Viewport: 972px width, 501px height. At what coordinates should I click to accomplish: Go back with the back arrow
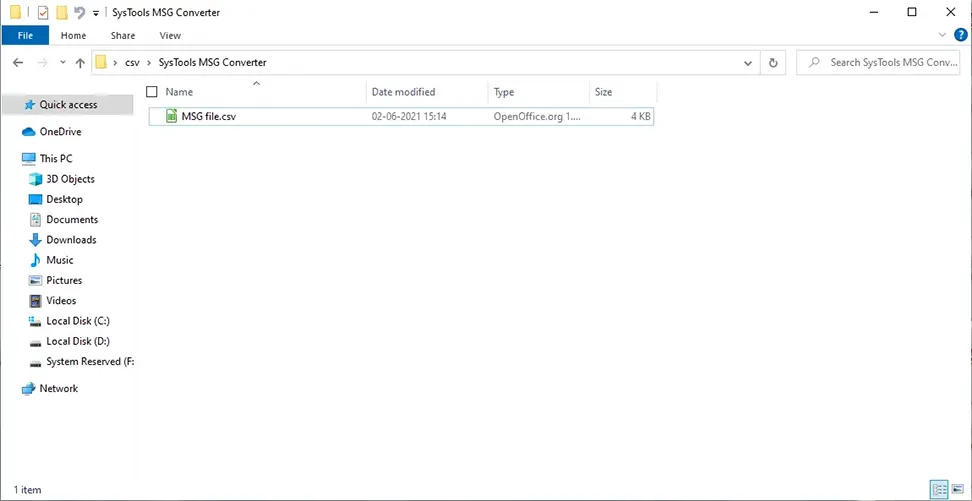[x=18, y=63]
